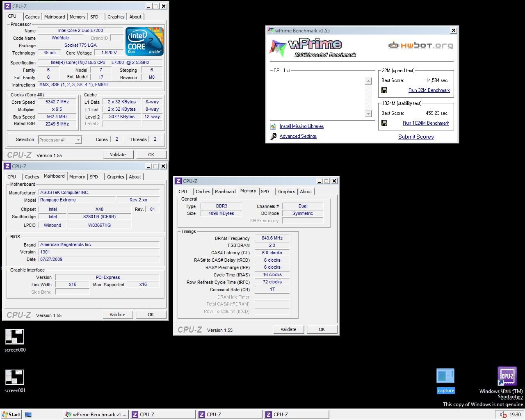Viewport: 525px width, 420px height.
Task: Click the wPrime title bar icon
Action: [271, 31]
